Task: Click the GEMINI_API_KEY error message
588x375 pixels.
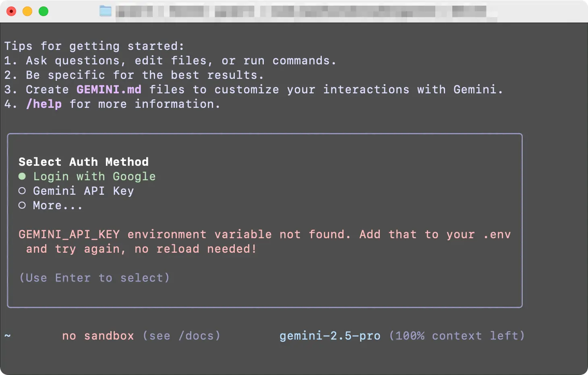Action: (x=265, y=241)
